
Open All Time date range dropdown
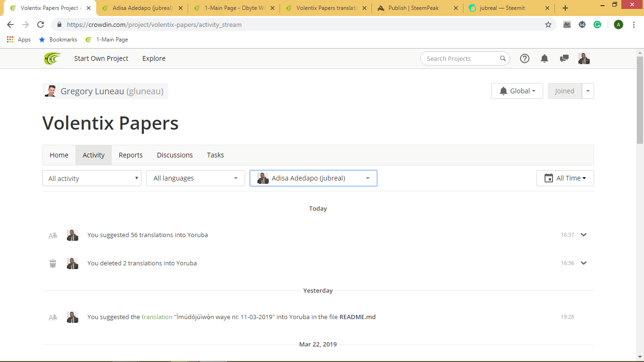(565, 178)
